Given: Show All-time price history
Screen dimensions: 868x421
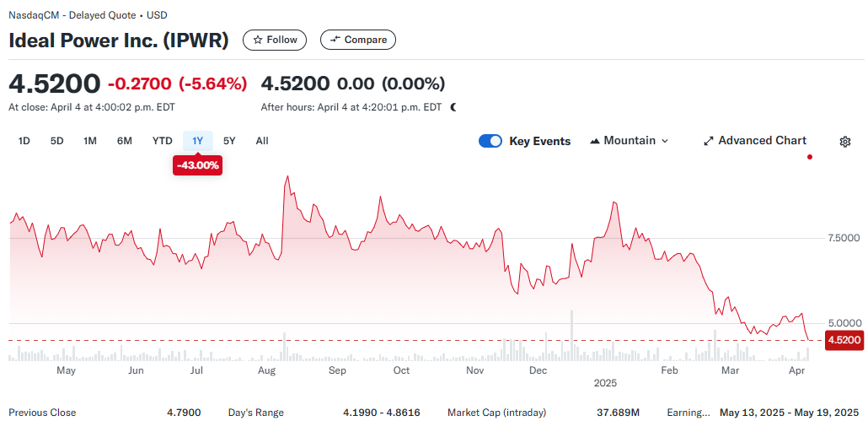Looking at the screenshot, I should (262, 141).
